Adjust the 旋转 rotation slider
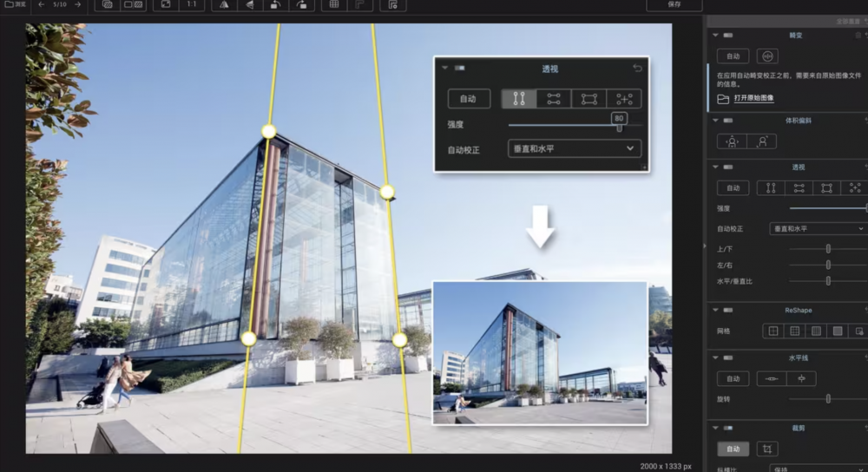 tap(828, 399)
